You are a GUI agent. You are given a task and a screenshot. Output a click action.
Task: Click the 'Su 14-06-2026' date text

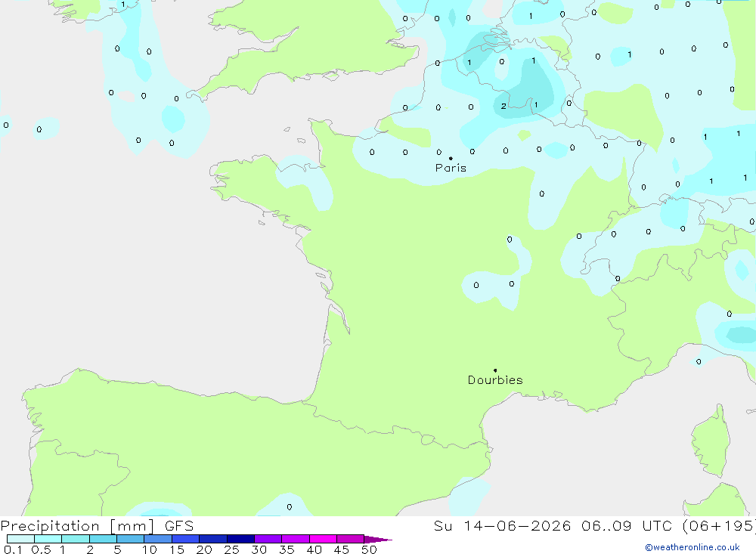pyautogui.click(x=502, y=525)
